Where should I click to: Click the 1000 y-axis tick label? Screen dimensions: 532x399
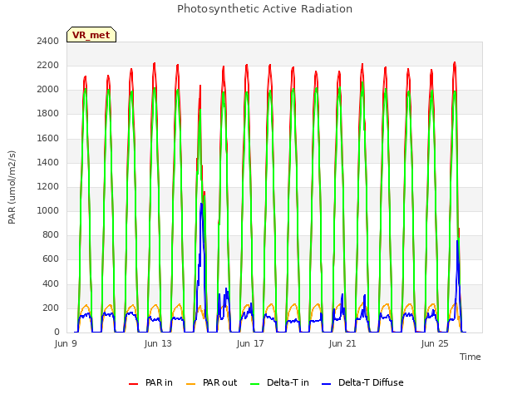coord(48,210)
